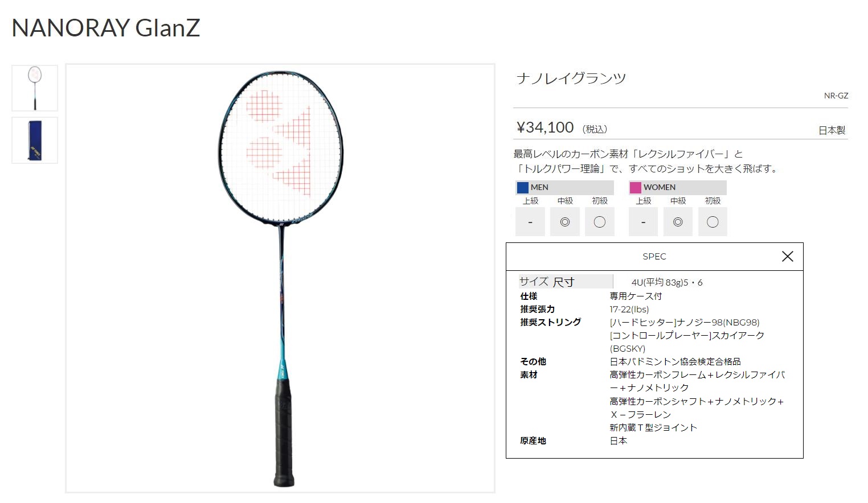Click the サイズ 尺寸 label field
This screenshot has height=503, width=868.
[x=566, y=282]
